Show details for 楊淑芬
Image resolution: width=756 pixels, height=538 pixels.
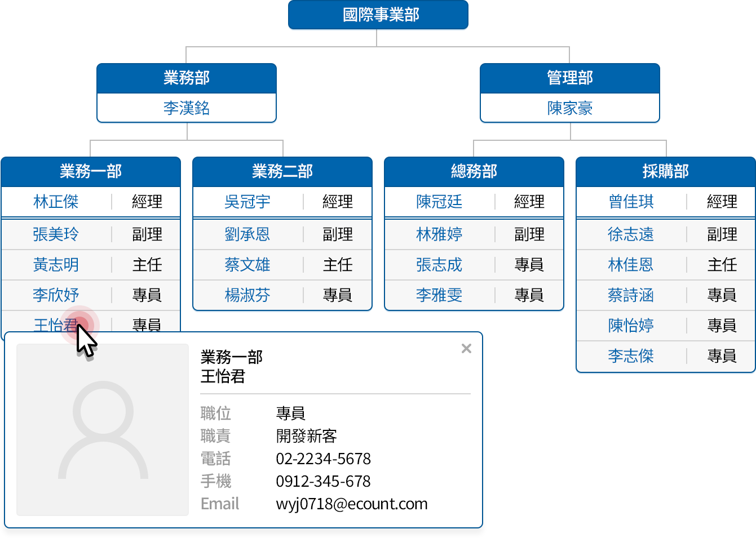pos(247,295)
